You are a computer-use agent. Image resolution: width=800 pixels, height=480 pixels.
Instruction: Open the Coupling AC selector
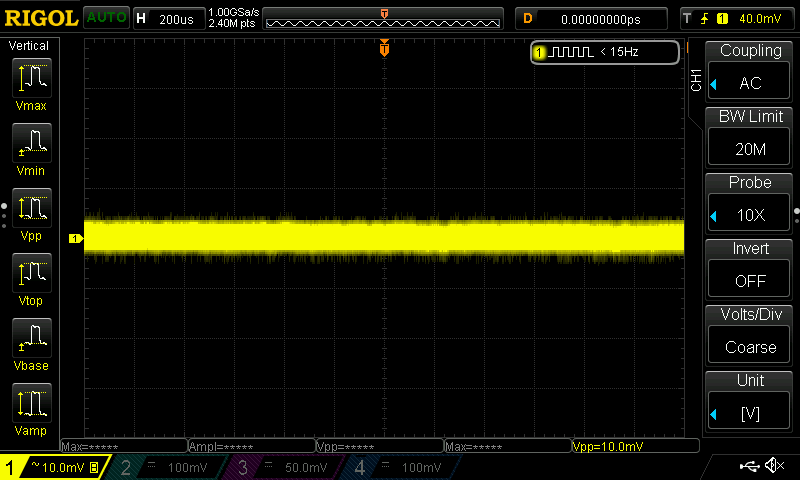point(750,69)
